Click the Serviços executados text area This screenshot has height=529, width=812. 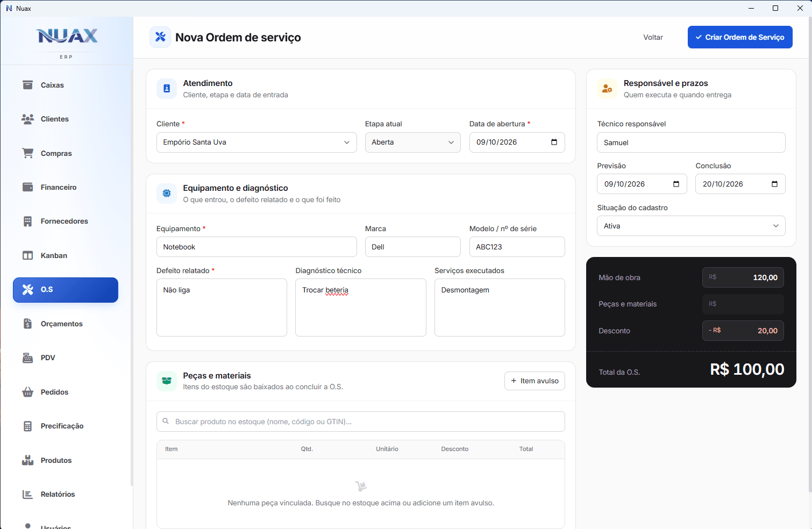500,308
